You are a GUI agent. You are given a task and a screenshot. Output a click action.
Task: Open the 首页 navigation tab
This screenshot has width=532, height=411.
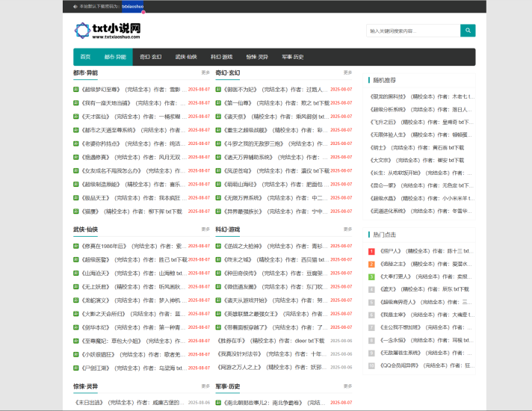coord(85,57)
